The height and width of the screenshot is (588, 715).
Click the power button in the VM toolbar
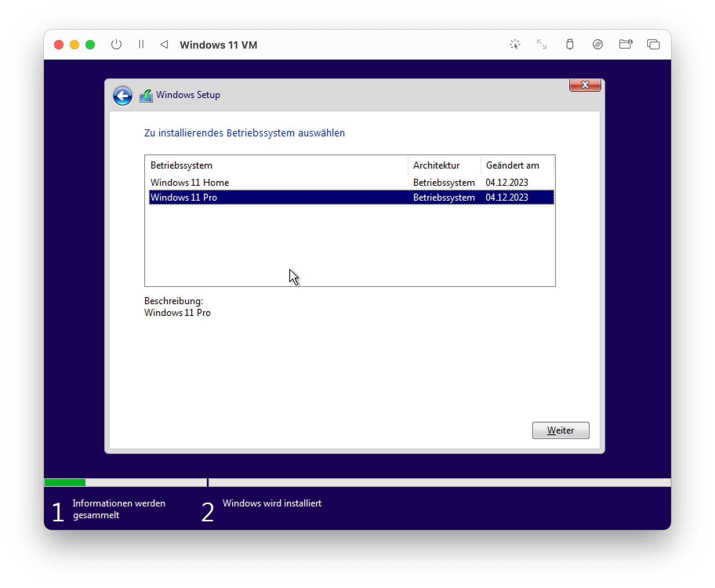tap(116, 45)
